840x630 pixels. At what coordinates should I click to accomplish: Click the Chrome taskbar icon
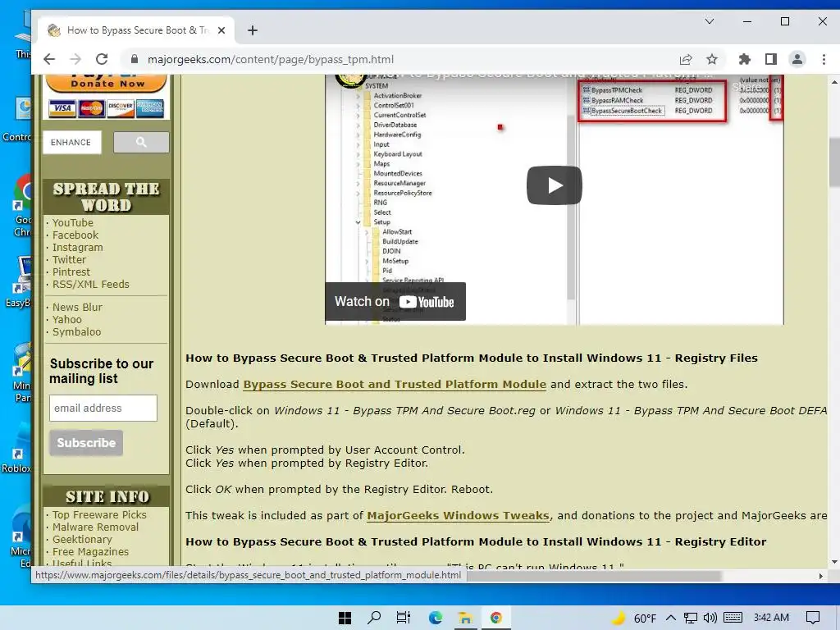(496, 618)
